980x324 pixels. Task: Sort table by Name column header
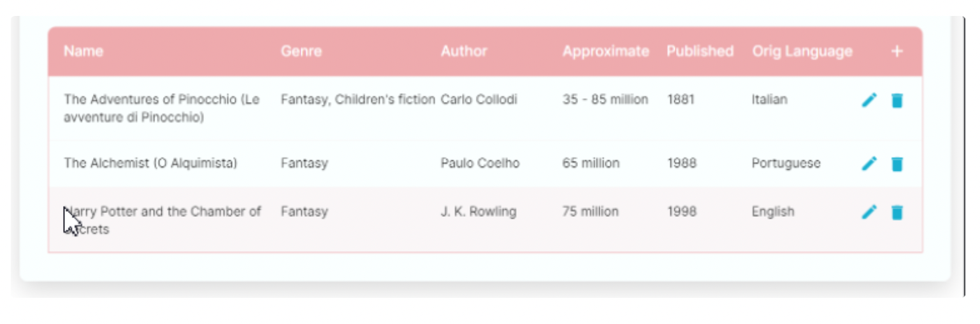[83, 52]
